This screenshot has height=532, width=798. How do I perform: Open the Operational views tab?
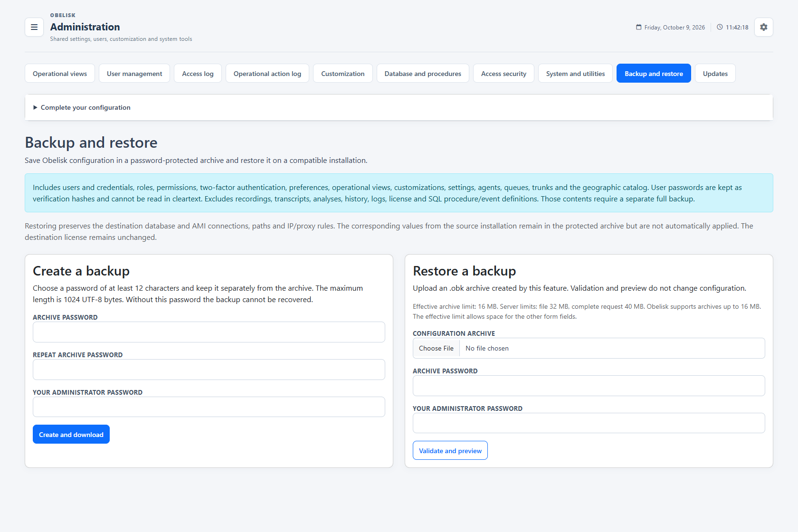pyautogui.click(x=60, y=73)
